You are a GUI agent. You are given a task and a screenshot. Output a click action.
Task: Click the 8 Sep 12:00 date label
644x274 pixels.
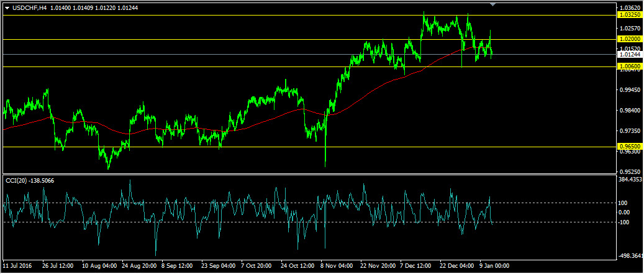[178, 266]
